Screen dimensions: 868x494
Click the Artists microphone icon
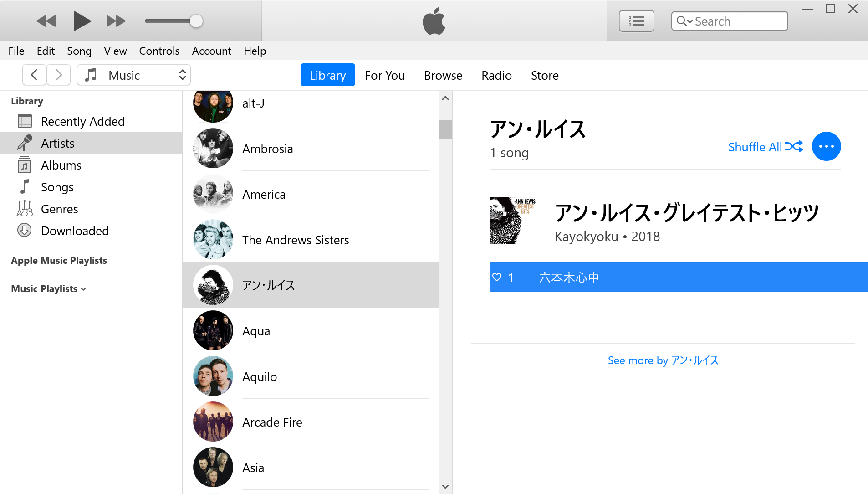pos(25,143)
